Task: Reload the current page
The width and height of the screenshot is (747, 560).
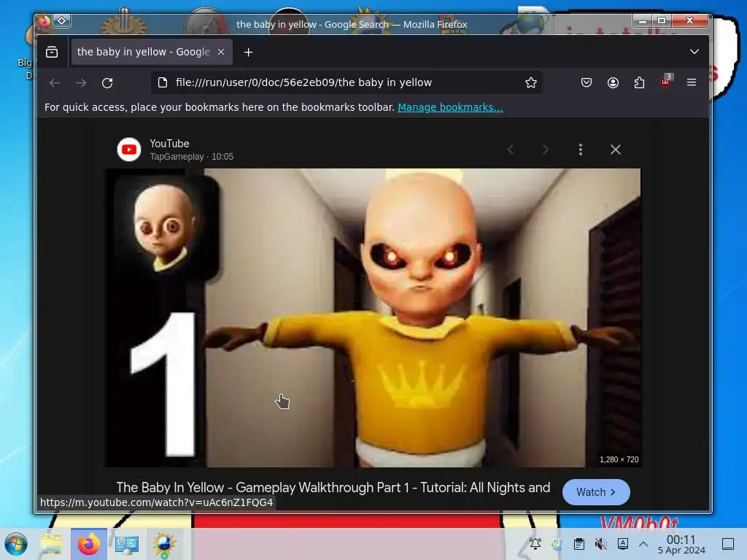Action: pyautogui.click(x=107, y=83)
